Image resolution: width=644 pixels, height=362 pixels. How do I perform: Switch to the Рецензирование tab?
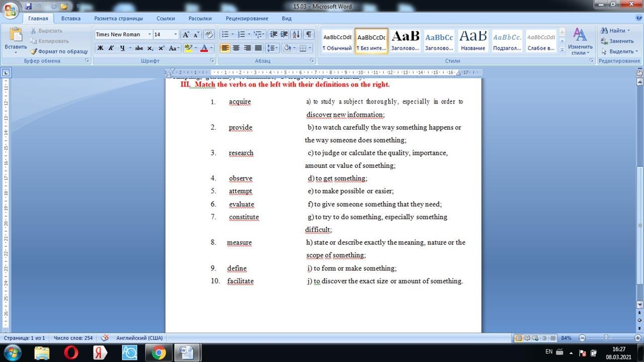tap(247, 19)
